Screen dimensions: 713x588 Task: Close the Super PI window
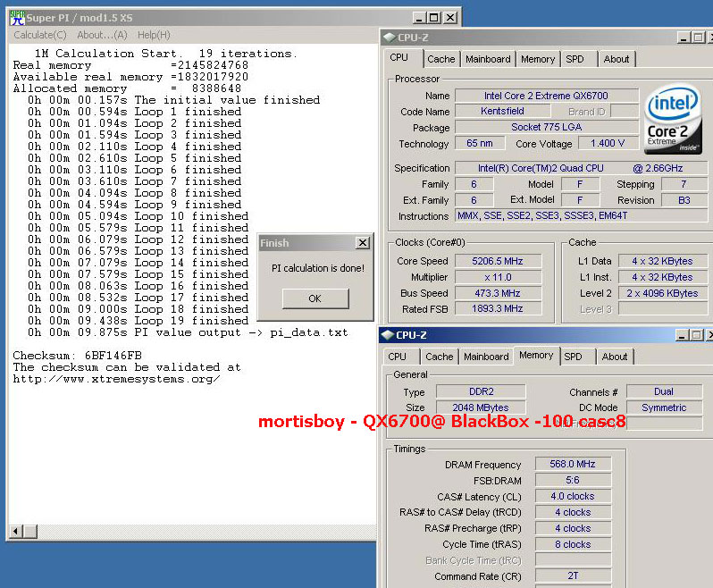pyautogui.click(x=450, y=18)
